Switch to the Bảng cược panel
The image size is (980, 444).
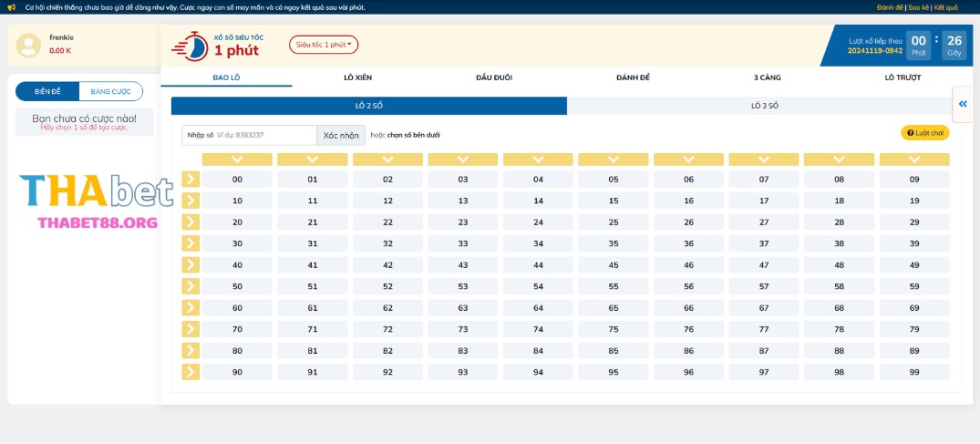tap(110, 91)
